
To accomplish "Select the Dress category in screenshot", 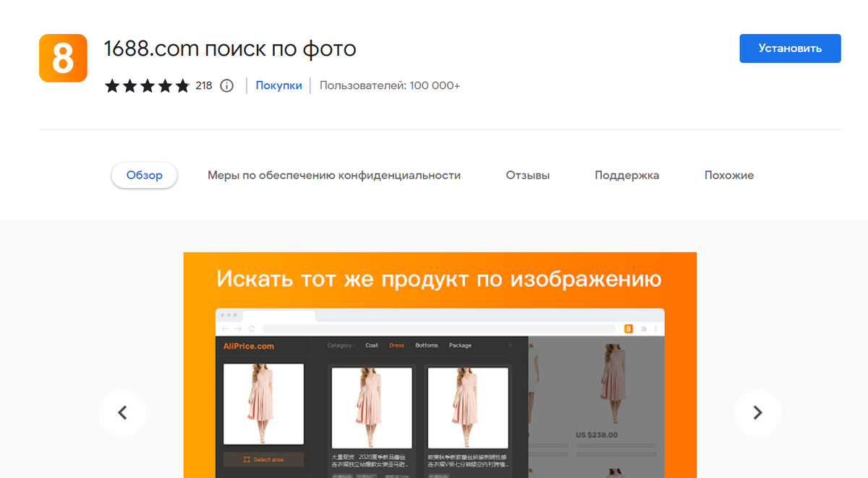I will tap(396, 346).
